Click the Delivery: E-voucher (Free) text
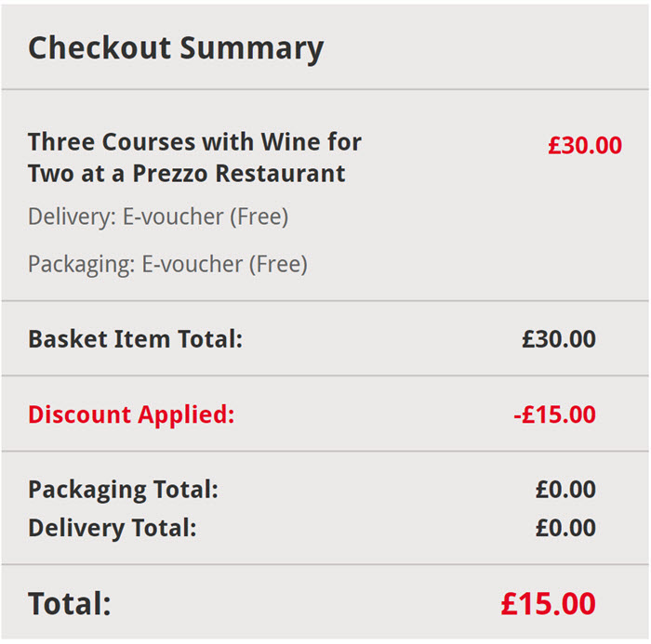The width and height of the screenshot is (651, 644). pos(158,217)
